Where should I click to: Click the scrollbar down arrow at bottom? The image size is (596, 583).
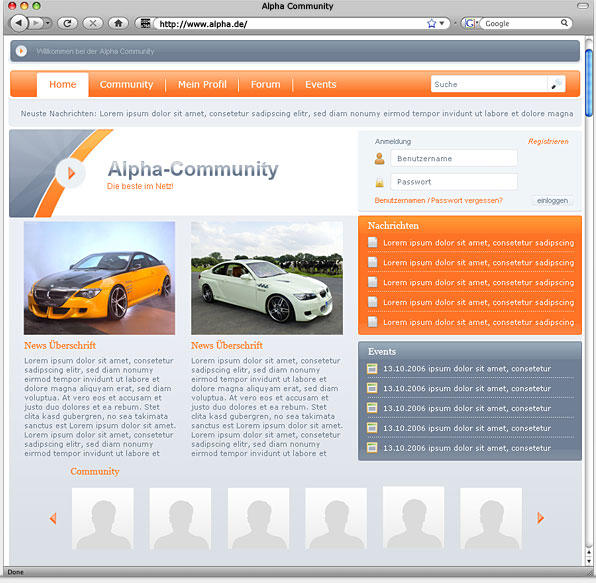click(589, 561)
